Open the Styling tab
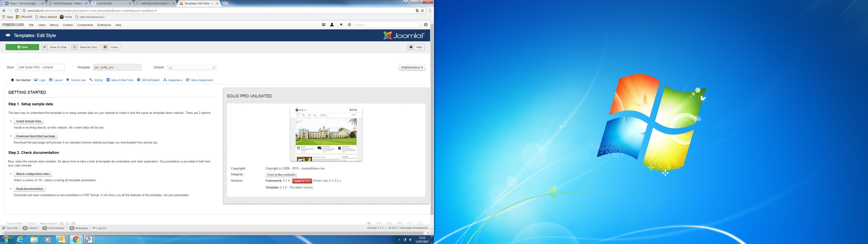The image size is (868, 244). (x=96, y=80)
